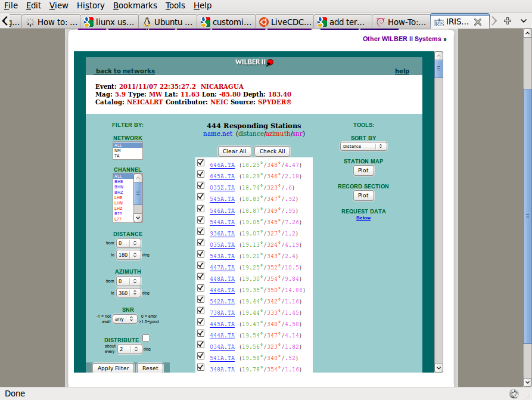532x400 pixels.
Task: Switch to the 'How to: ...' tab
Action: coord(52,22)
